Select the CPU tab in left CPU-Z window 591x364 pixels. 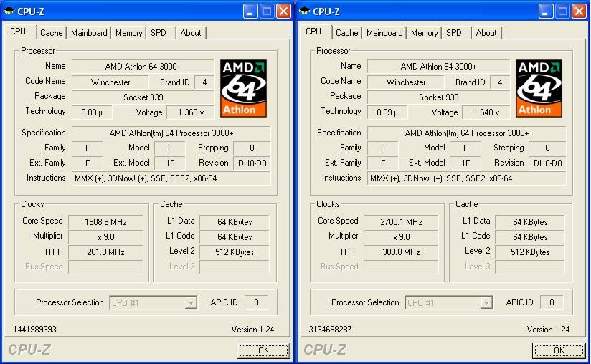pyautogui.click(x=18, y=32)
